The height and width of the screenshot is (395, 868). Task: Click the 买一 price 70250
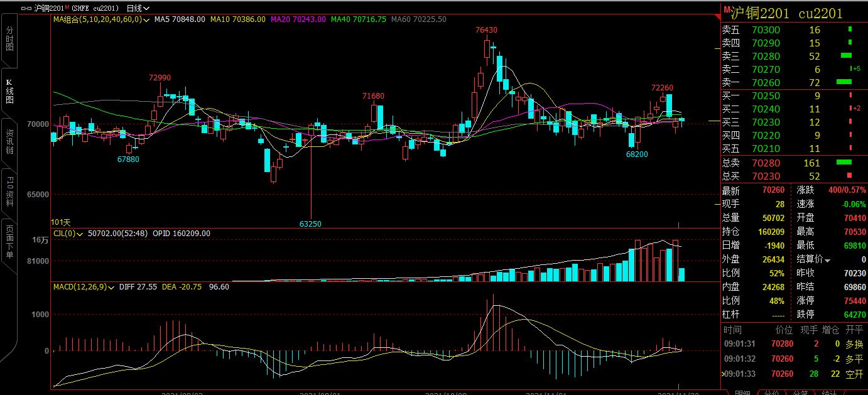766,96
